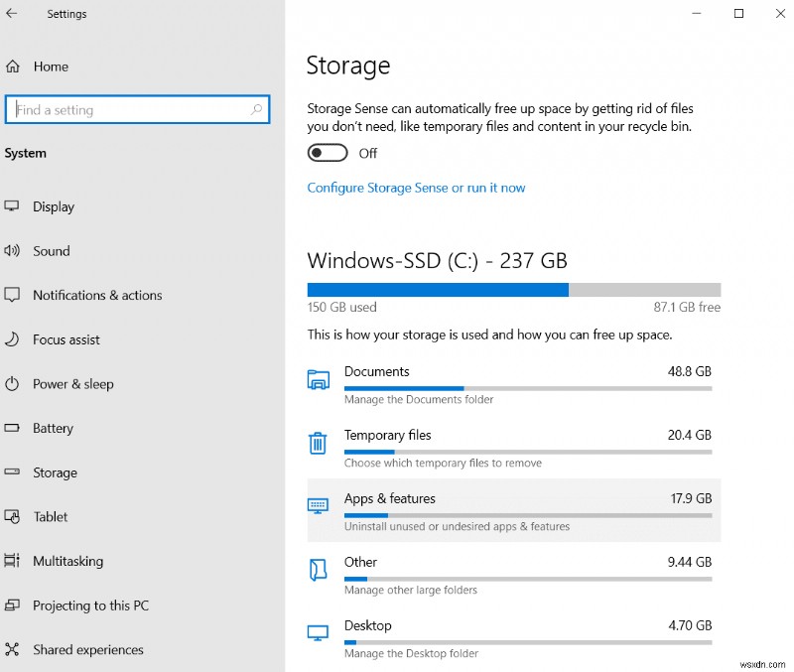The image size is (794, 672).
Task: Click Configure Storage Sense or run it now
Action: (x=416, y=188)
